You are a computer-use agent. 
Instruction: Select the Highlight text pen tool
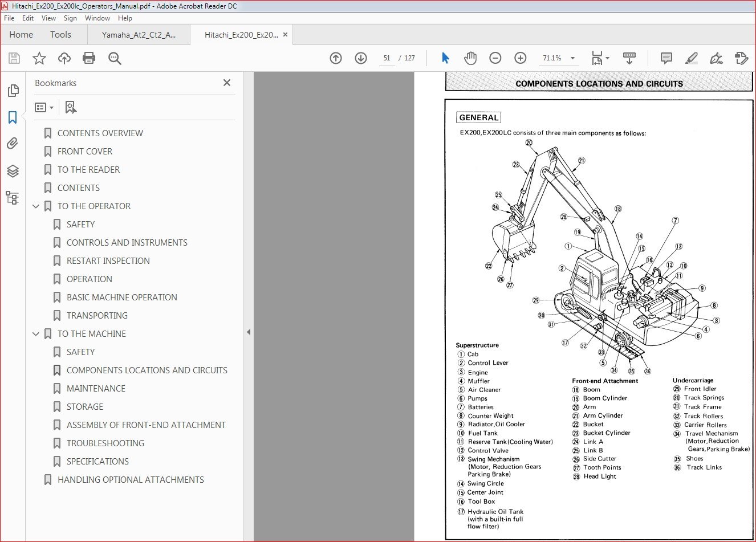[x=691, y=58]
